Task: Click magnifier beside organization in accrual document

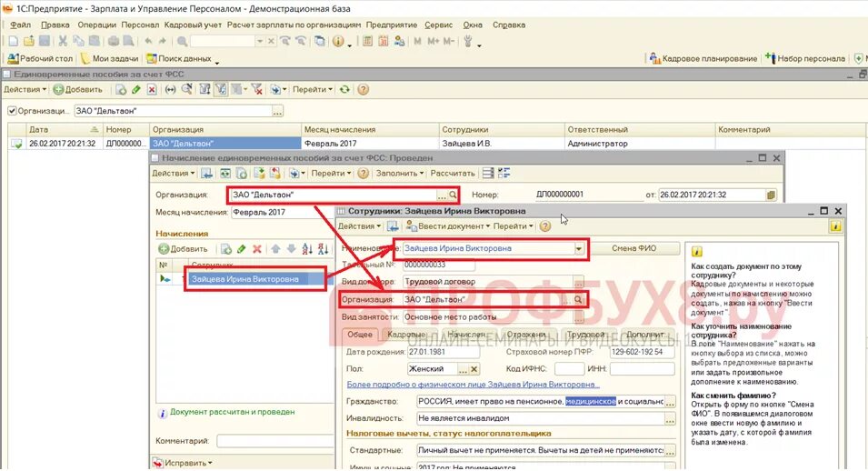Action: pos(453,195)
